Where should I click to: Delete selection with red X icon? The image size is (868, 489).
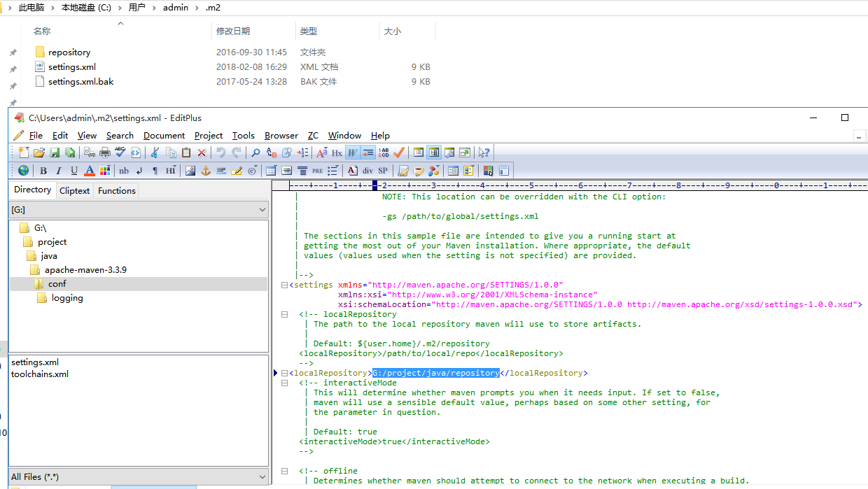(202, 153)
